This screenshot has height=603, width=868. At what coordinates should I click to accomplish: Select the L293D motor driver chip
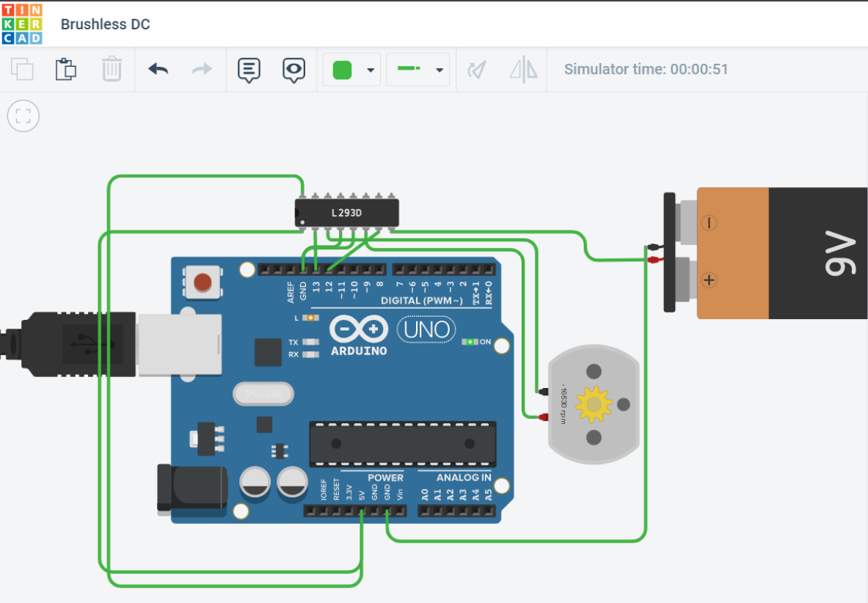[346, 213]
